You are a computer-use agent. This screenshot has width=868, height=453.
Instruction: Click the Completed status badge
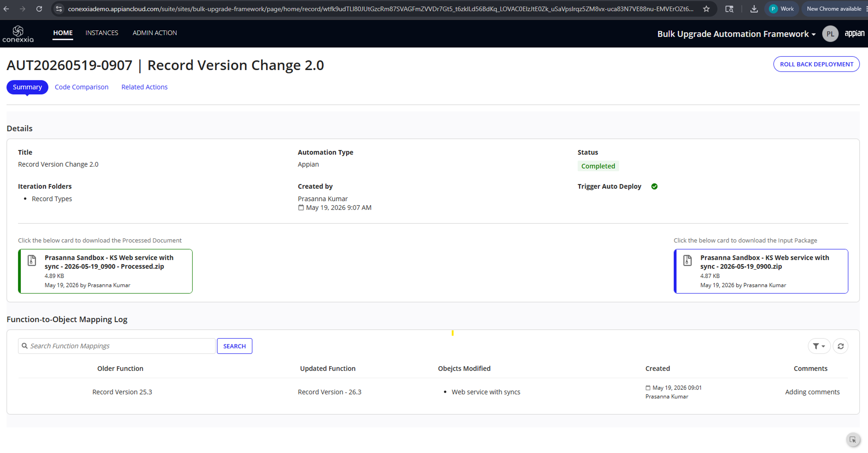[598, 166]
